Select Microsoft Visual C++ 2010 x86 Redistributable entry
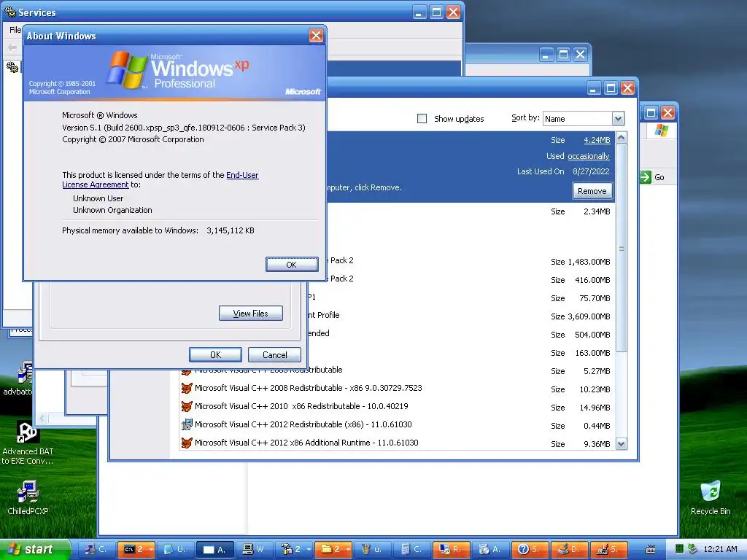This screenshot has height=560, width=747. [301, 406]
